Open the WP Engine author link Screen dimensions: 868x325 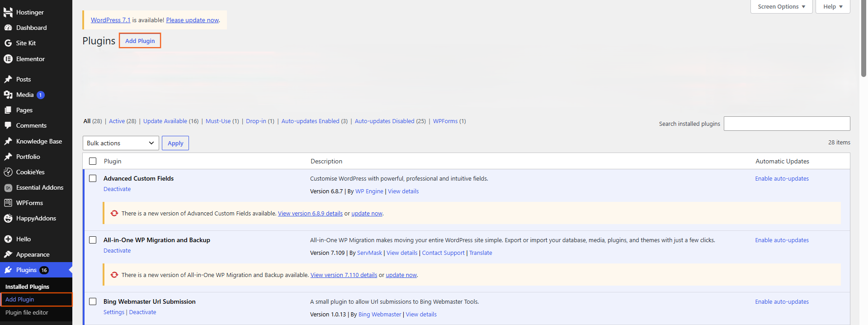[369, 191]
